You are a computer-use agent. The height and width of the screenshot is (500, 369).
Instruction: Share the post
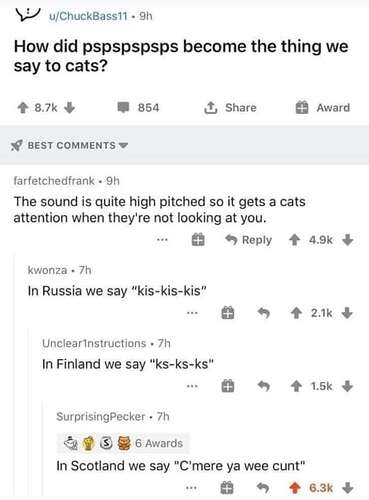[x=230, y=108]
